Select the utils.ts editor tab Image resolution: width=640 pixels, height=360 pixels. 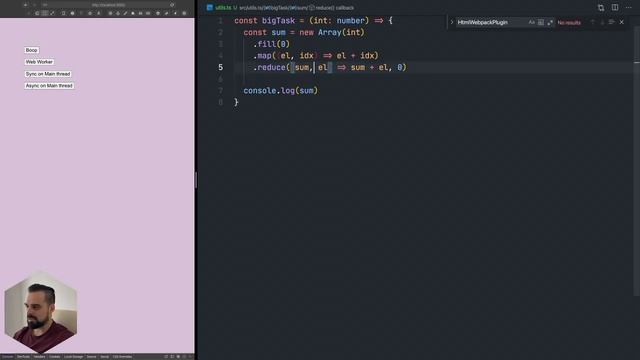pos(222,8)
